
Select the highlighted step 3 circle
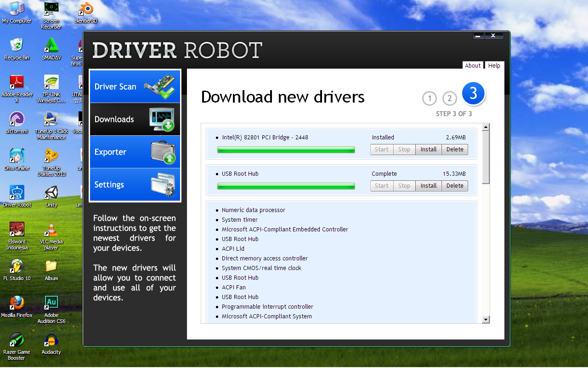(x=473, y=93)
